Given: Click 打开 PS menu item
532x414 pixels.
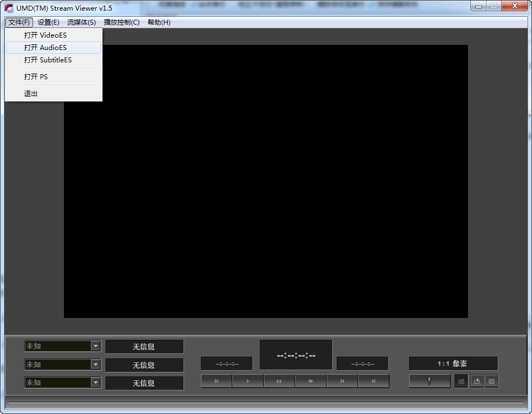Looking at the screenshot, I should (36, 77).
